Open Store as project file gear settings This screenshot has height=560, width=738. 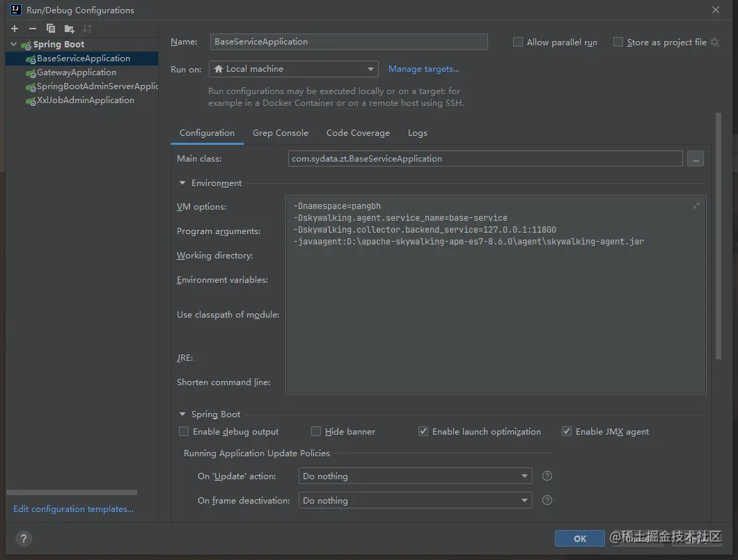click(x=714, y=42)
